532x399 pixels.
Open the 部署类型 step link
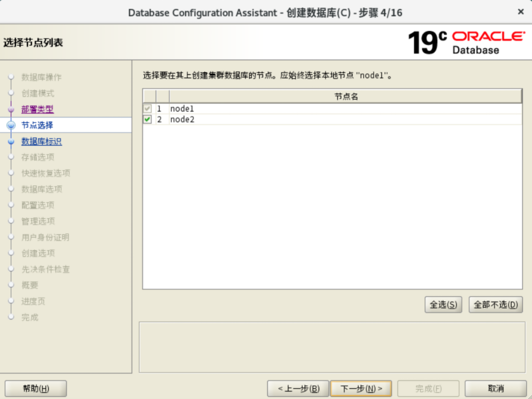(37, 109)
